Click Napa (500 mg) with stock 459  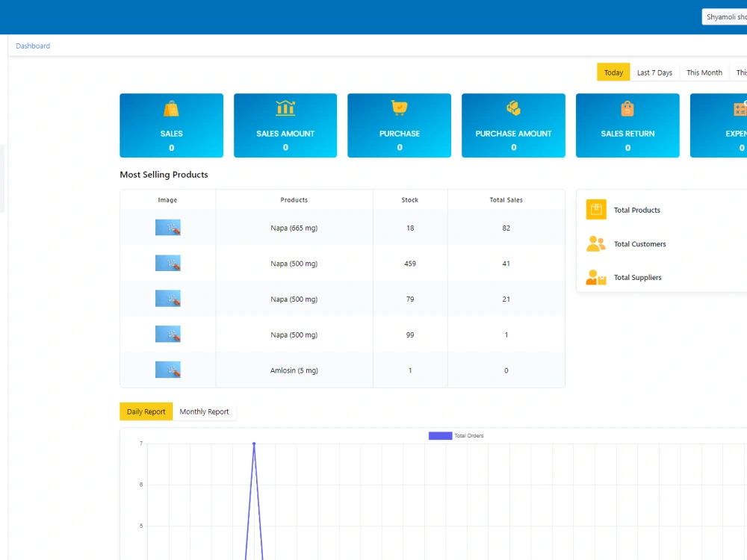294,264
